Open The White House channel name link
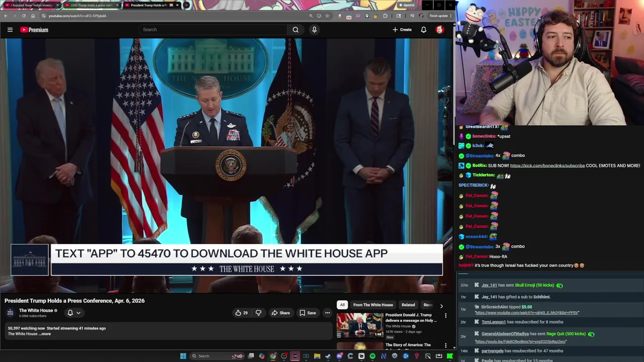 [36, 310]
